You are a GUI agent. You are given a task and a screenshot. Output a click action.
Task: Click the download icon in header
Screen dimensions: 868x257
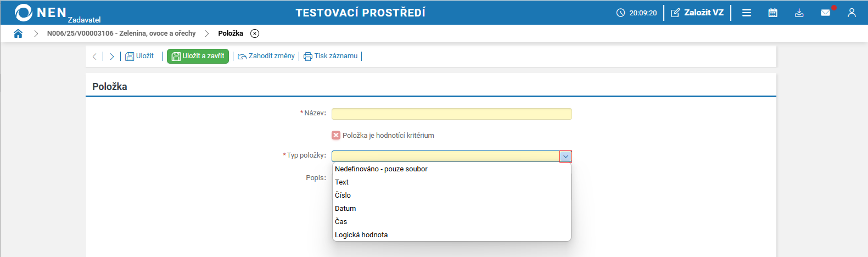[799, 13]
